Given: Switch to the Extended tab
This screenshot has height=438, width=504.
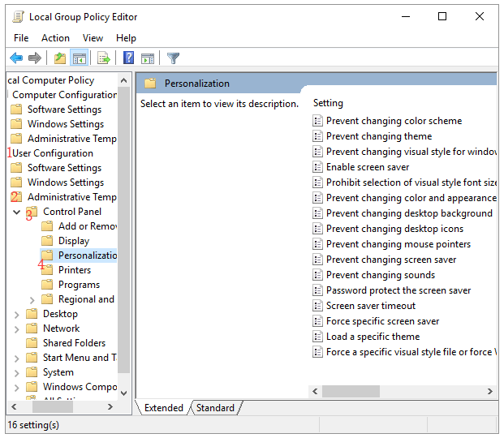Looking at the screenshot, I should [x=164, y=408].
